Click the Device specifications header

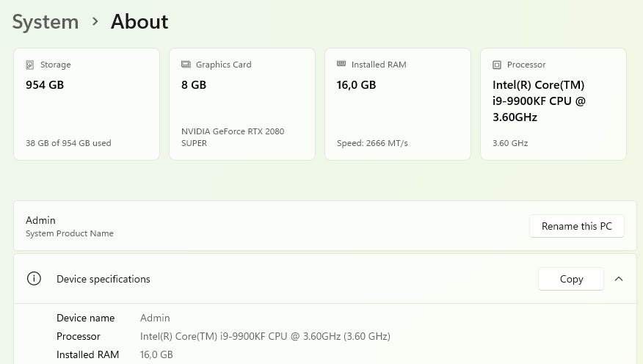pos(103,279)
